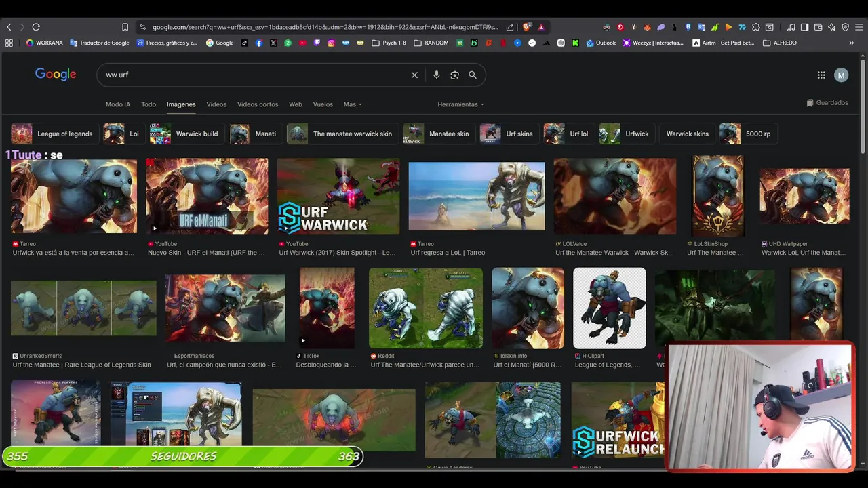Open the Google account avatar 'M'

click(x=841, y=75)
